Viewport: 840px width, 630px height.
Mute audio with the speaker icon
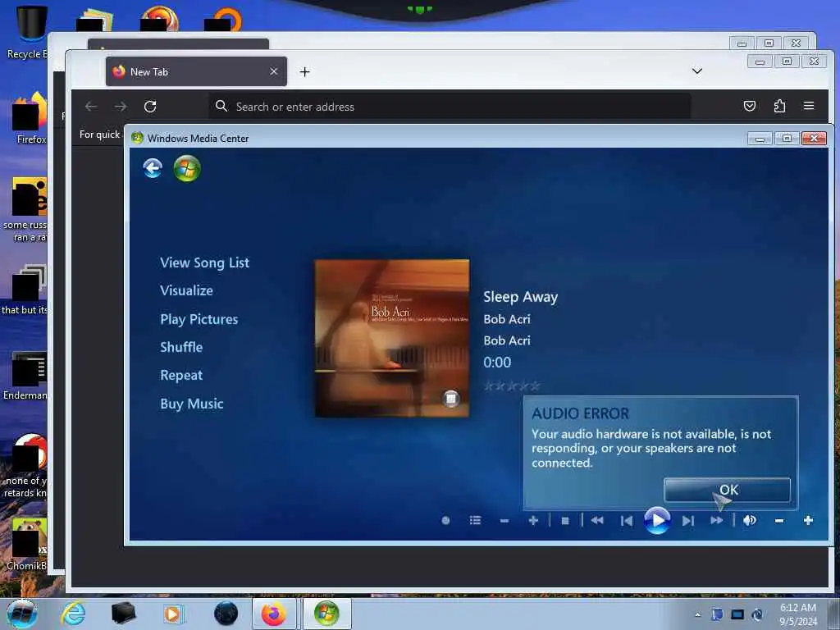click(x=750, y=521)
